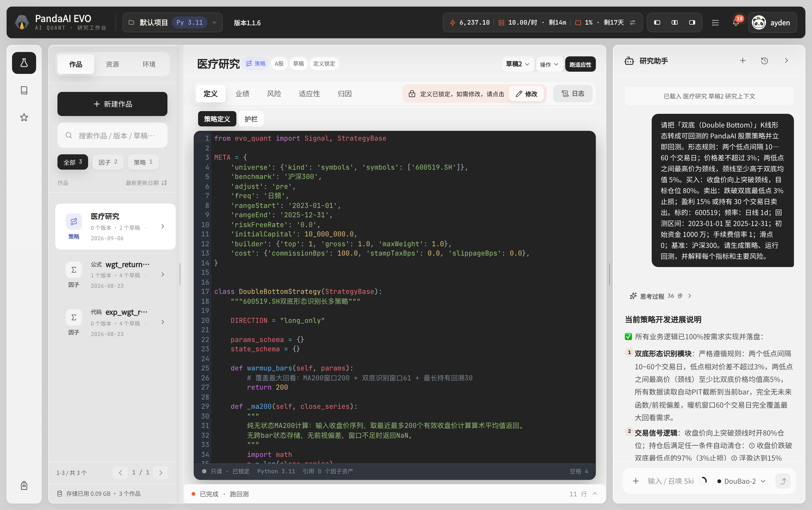Open the 定义 tab
This screenshot has height=510, width=812.
[x=210, y=93]
